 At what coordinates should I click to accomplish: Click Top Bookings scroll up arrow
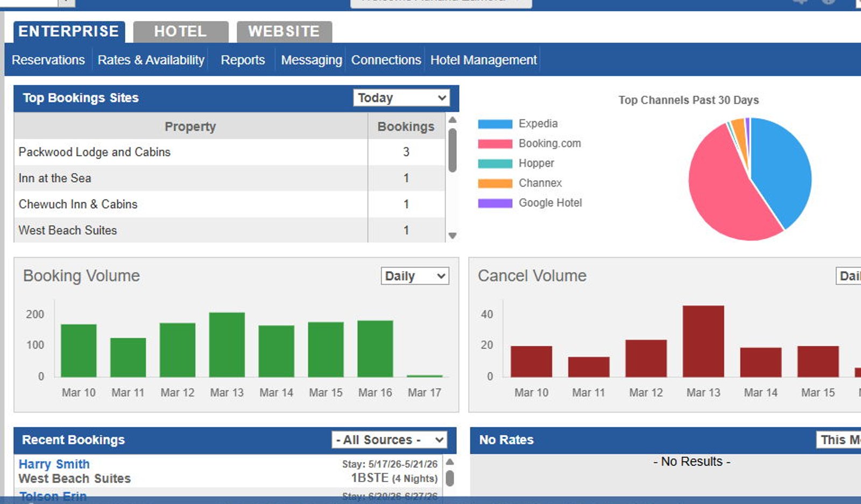click(453, 119)
